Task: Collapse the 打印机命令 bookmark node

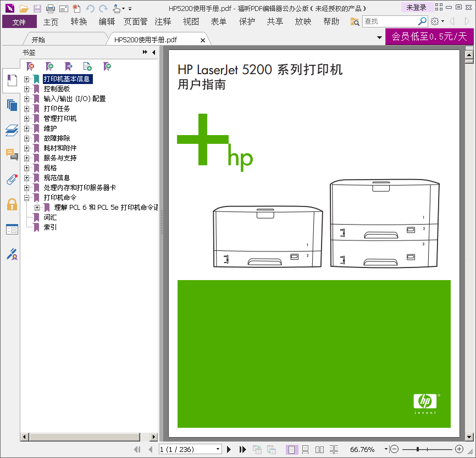Action: (27, 198)
